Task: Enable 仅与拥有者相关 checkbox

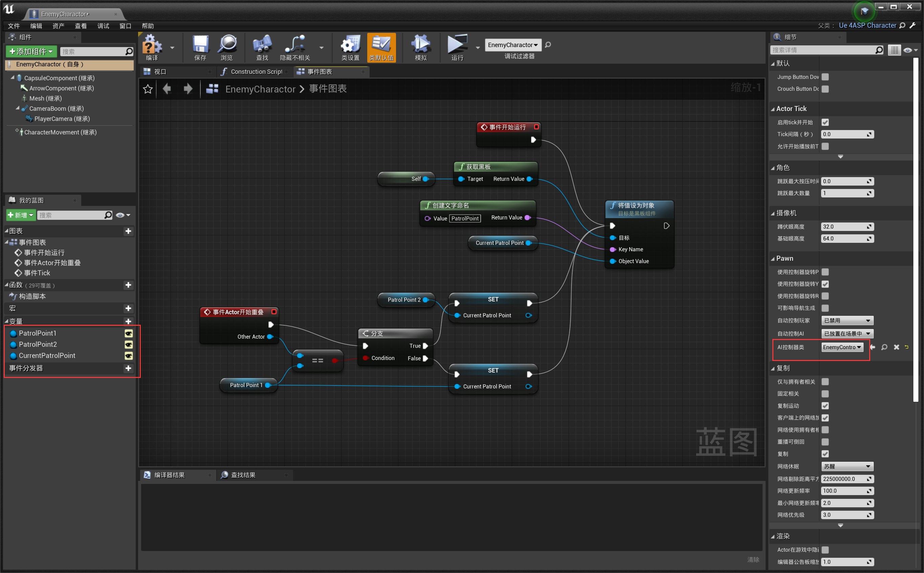Action: 825,382
